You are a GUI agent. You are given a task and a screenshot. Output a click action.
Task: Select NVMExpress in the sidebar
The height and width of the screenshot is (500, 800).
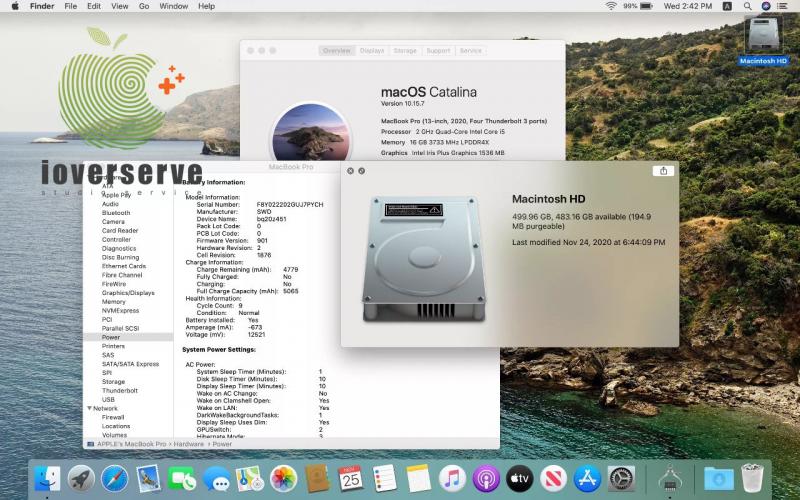coord(120,311)
